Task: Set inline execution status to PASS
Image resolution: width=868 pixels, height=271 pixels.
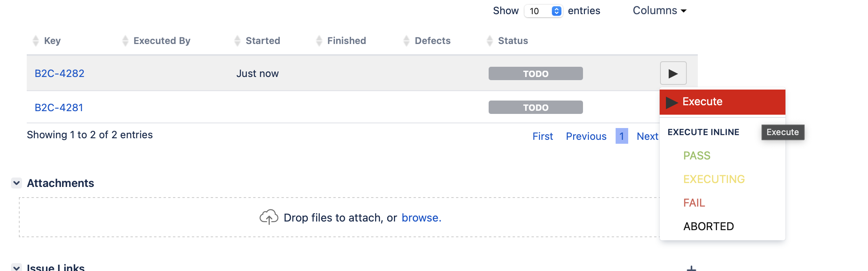Action: tap(697, 156)
